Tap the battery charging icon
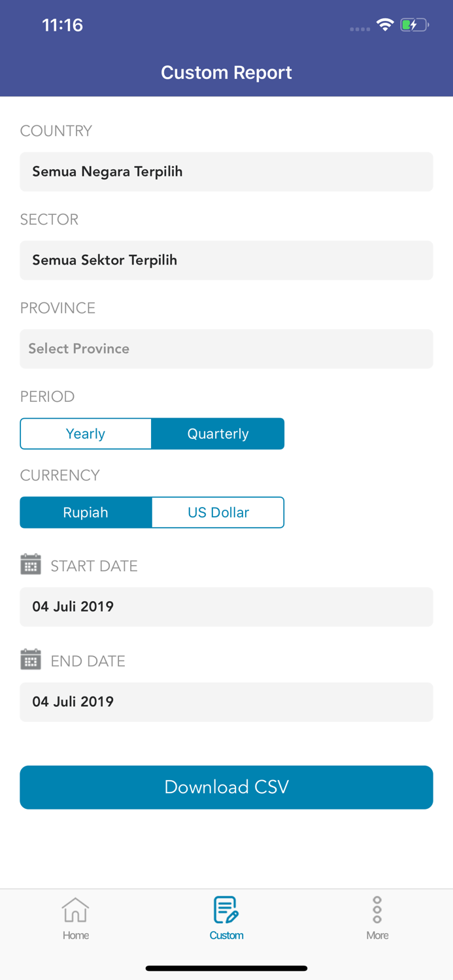The image size is (453, 980). [x=414, y=25]
